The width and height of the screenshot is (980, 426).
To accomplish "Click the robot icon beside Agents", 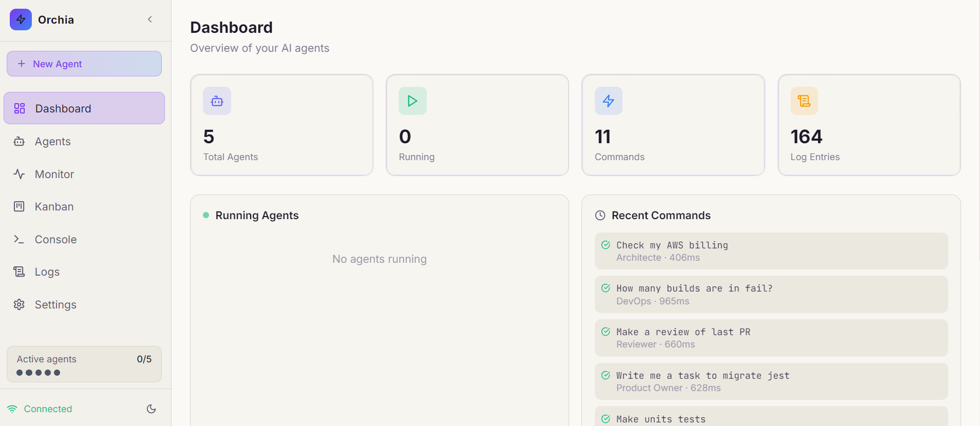I will tap(19, 141).
